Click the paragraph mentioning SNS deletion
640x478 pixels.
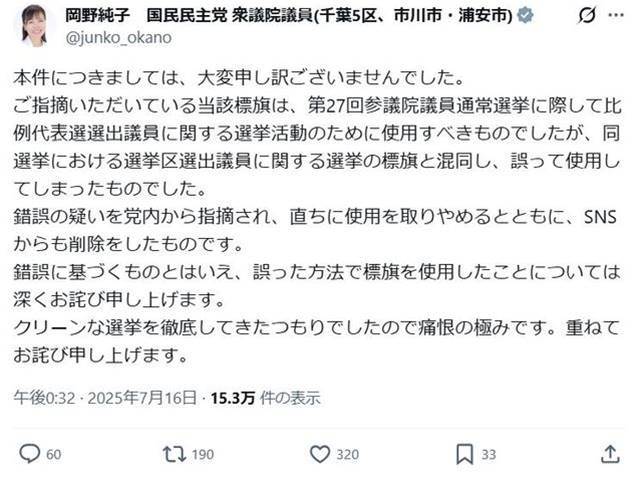coord(320,230)
